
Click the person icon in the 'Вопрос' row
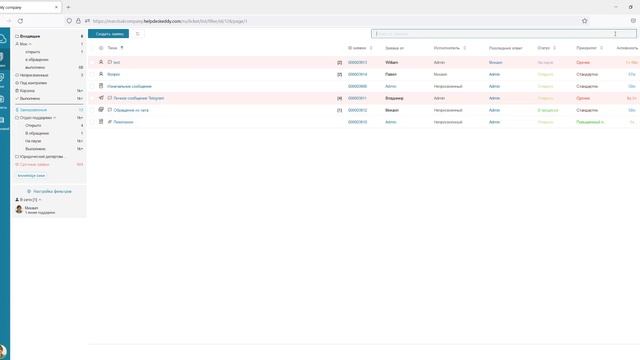click(x=101, y=74)
